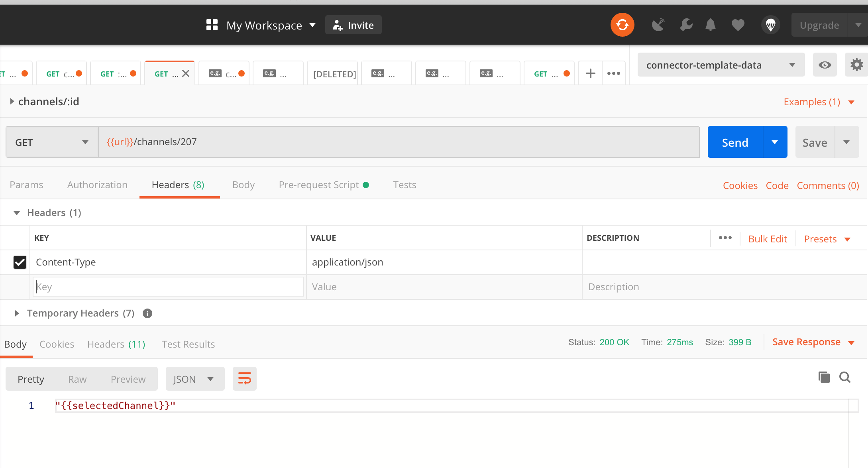
Task: Open manage environments gear icon
Action: pos(856,65)
